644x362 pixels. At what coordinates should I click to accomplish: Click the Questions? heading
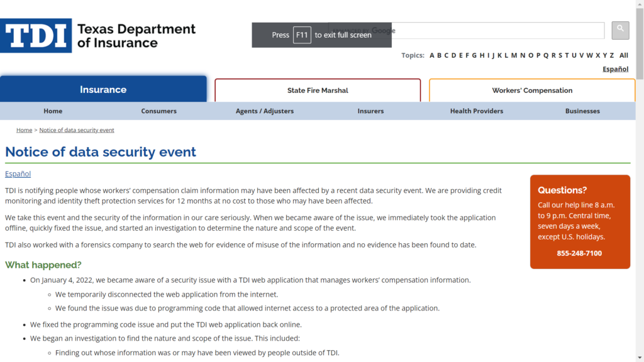pyautogui.click(x=562, y=190)
